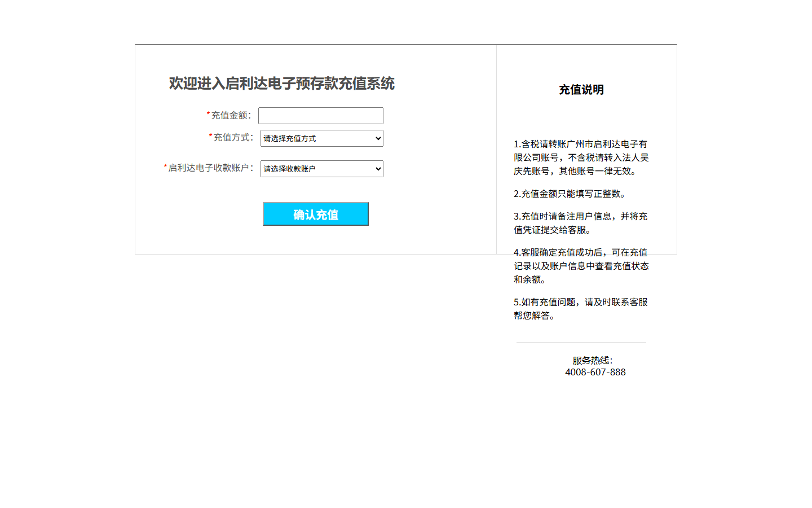The width and height of the screenshot is (812, 508).
Task: Click the hotline number 4008-607-888
Action: [595, 372]
